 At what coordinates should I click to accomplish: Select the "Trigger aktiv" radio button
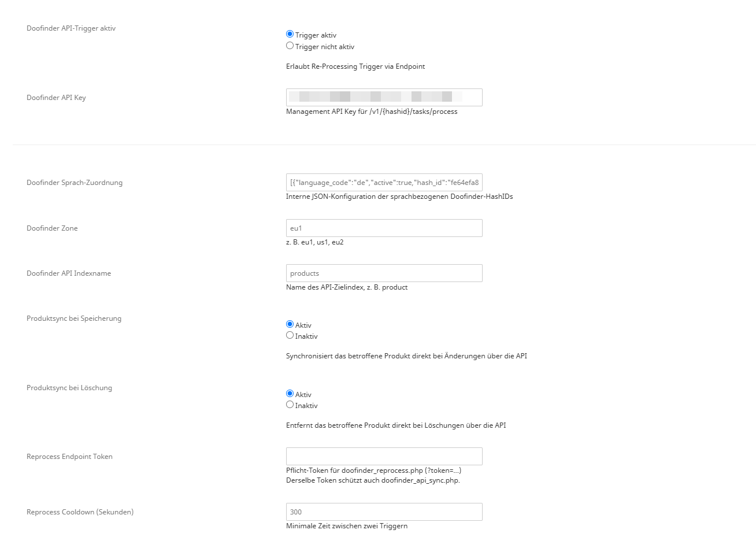290,34
